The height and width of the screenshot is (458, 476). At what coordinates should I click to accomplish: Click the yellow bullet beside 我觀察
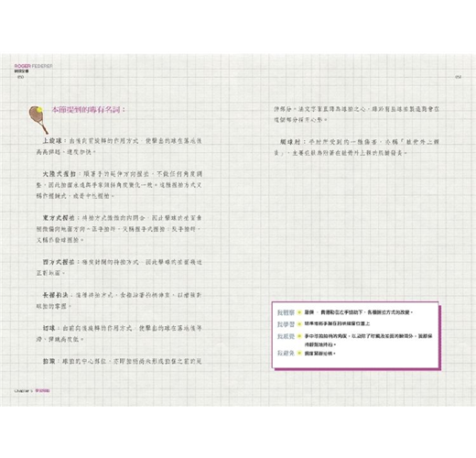[x=299, y=312]
